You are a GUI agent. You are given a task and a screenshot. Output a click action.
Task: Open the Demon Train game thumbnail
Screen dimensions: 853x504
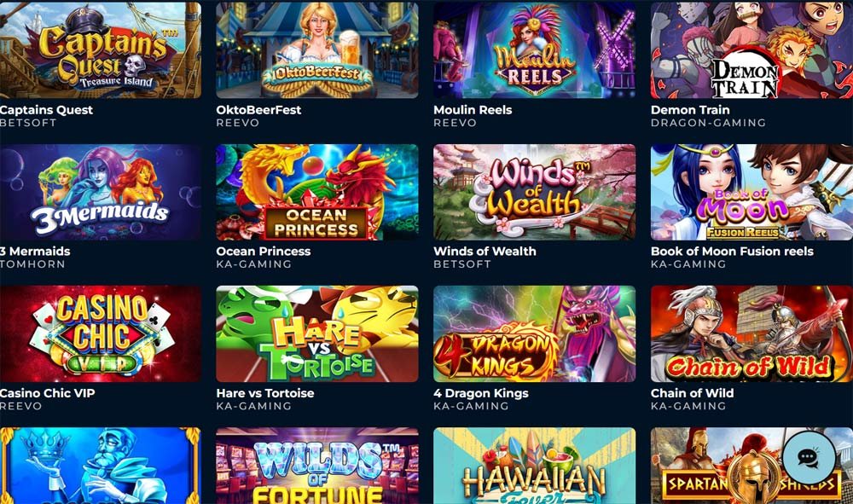751,50
